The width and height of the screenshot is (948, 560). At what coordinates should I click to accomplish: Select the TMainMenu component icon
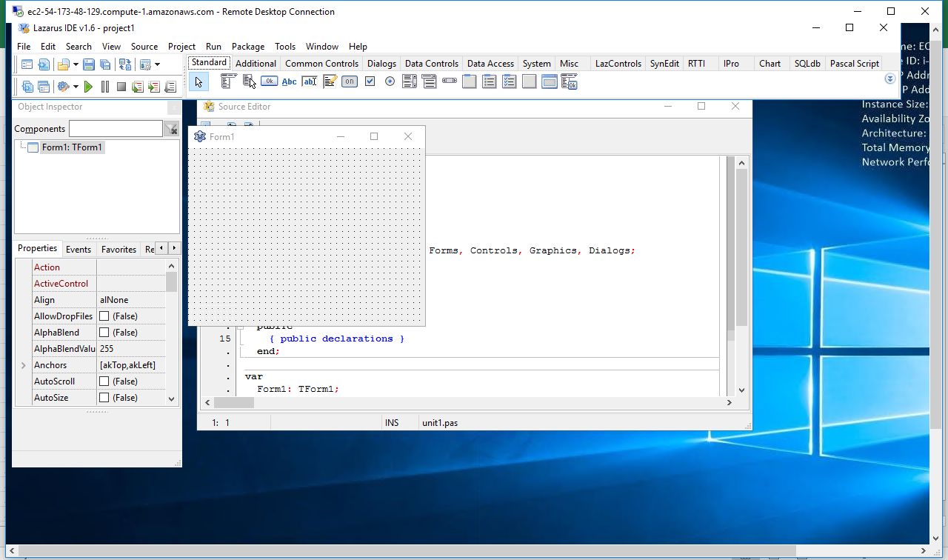[228, 81]
